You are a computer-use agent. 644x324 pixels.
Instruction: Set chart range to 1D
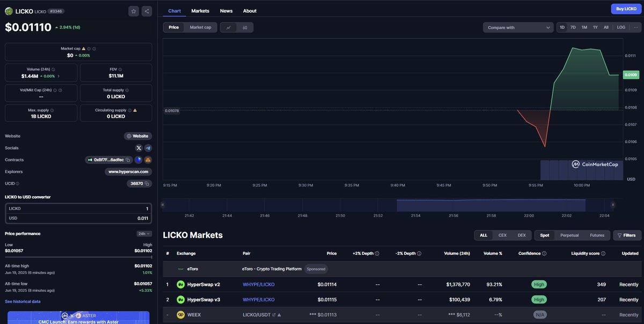[562, 27]
